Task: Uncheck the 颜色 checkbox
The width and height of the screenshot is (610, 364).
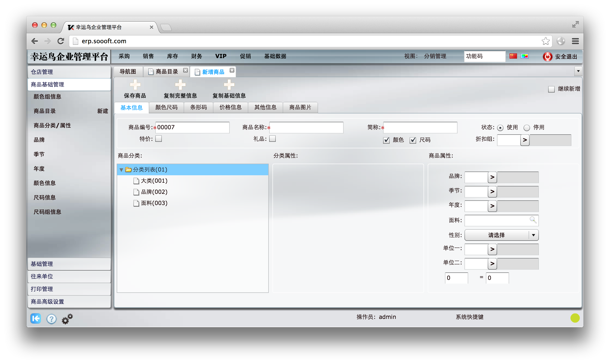Action: click(x=386, y=140)
